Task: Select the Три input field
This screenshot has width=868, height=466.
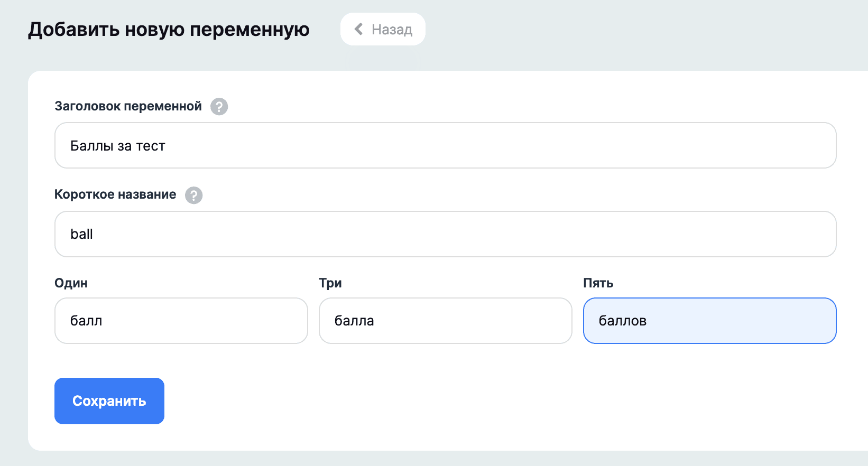Action: coord(445,321)
